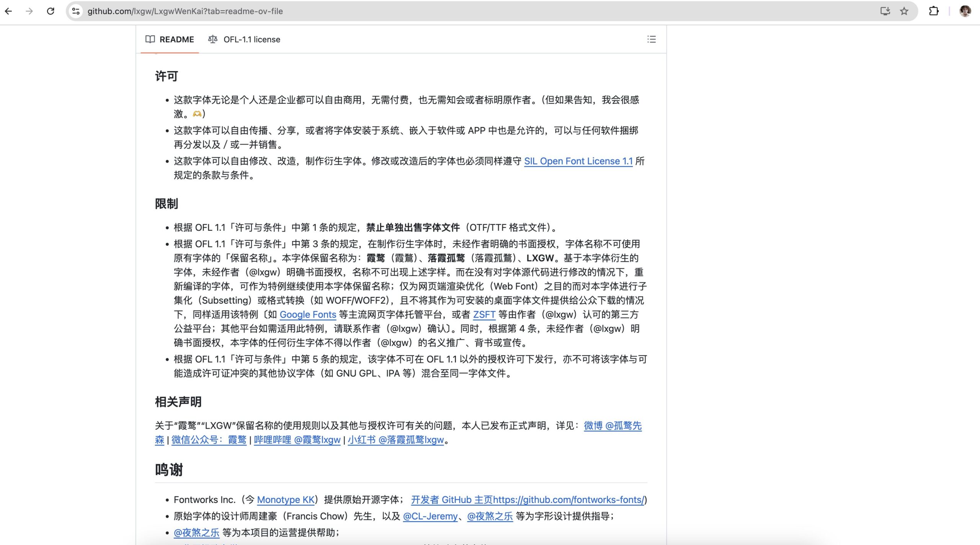
Task: Click the browser forward arrow
Action: [x=29, y=11]
